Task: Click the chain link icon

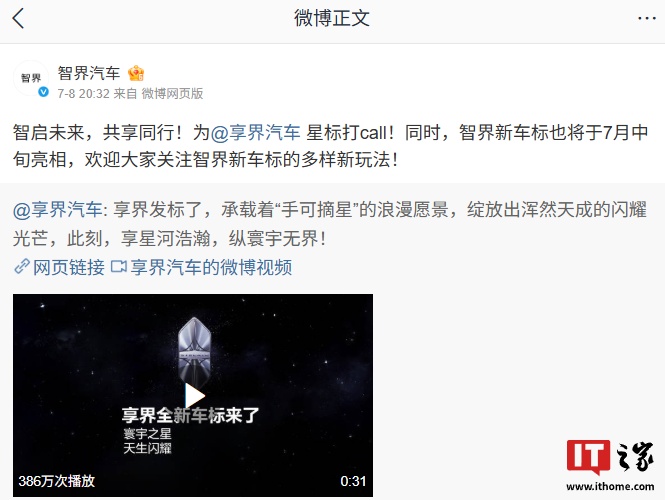Action: point(22,267)
